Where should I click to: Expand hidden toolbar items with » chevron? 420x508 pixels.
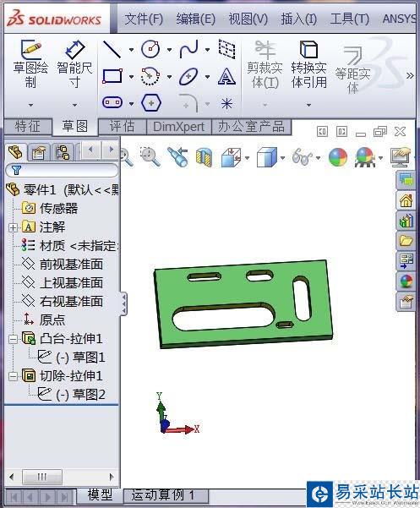410,75
